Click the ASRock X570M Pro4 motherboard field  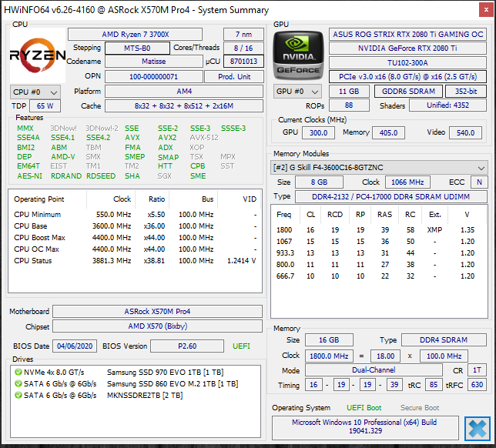(157, 312)
